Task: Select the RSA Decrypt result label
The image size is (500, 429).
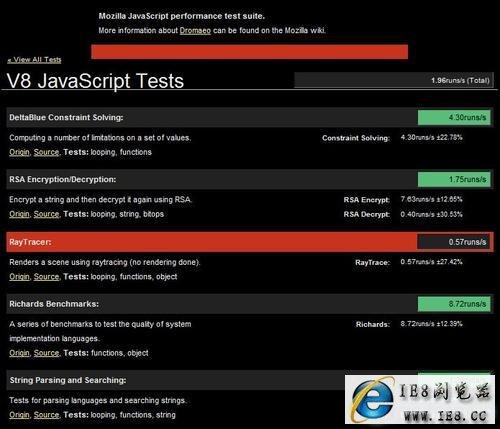Action: click(x=367, y=214)
